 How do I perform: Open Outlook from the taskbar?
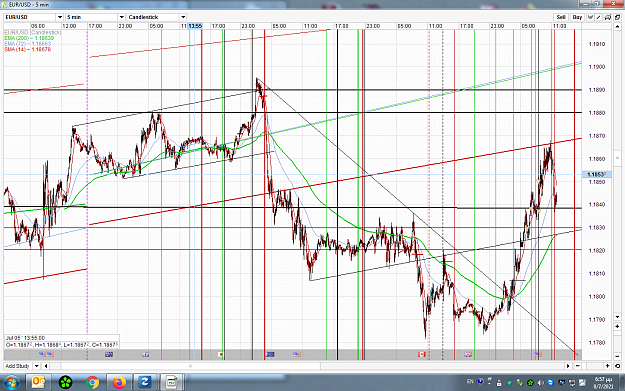click(x=38, y=383)
